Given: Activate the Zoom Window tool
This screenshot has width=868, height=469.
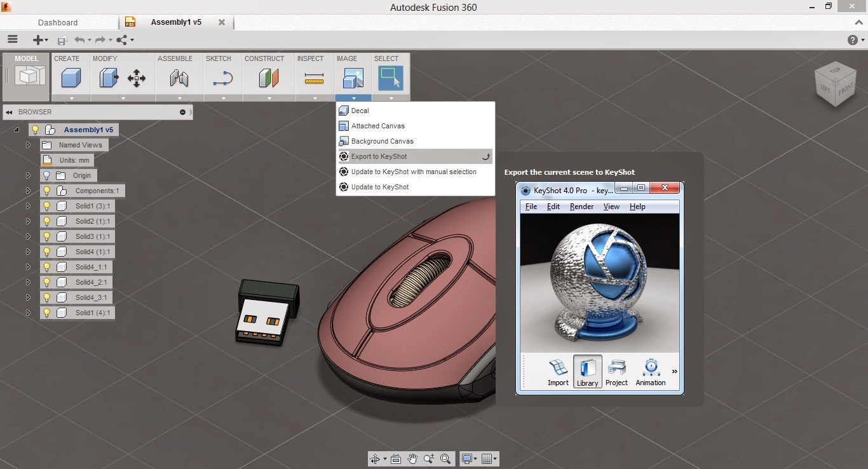Looking at the screenshot, I should (445, 458).
